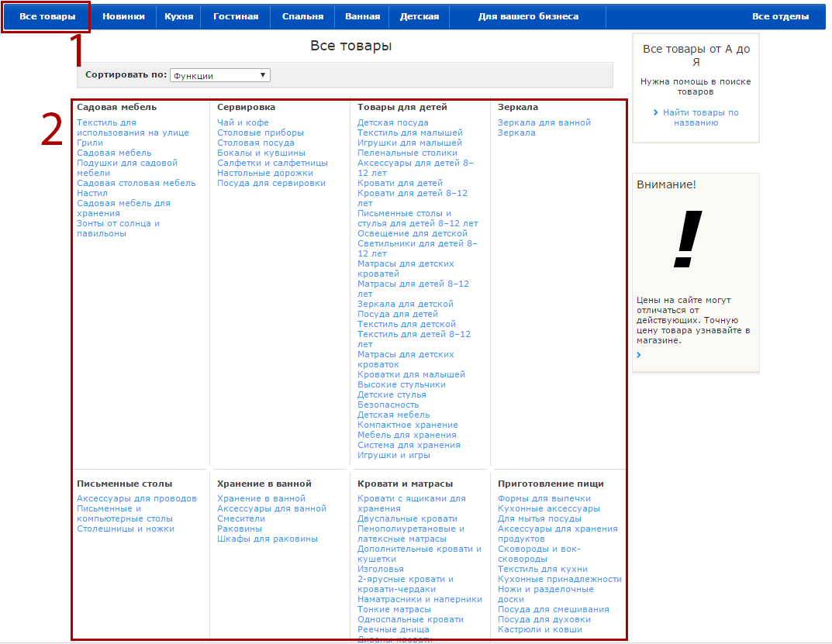Open the Зеркала для ванной link
This screenshot has width=832, height=644.
[544, 122]
